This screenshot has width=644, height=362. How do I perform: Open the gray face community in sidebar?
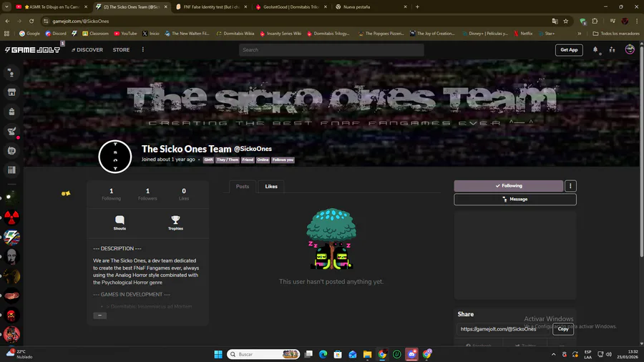11,257
